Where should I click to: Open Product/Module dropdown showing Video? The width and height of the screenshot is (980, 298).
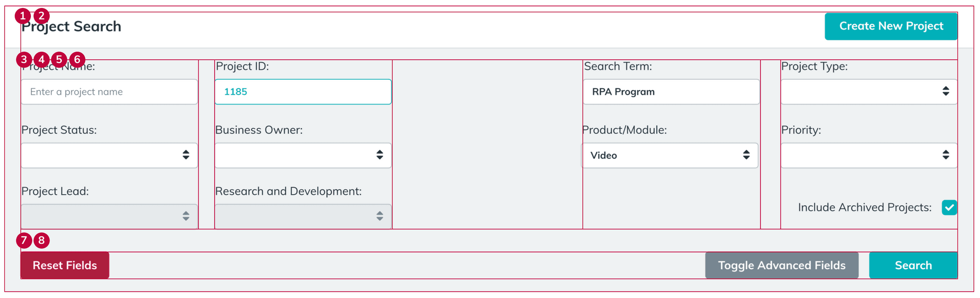tap(670, 156)
